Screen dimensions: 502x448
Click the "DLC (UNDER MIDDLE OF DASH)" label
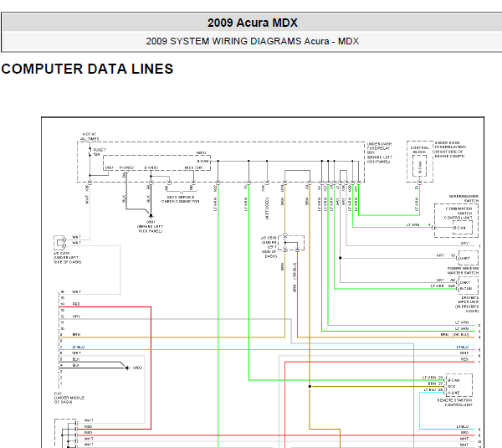coord(69,398)
